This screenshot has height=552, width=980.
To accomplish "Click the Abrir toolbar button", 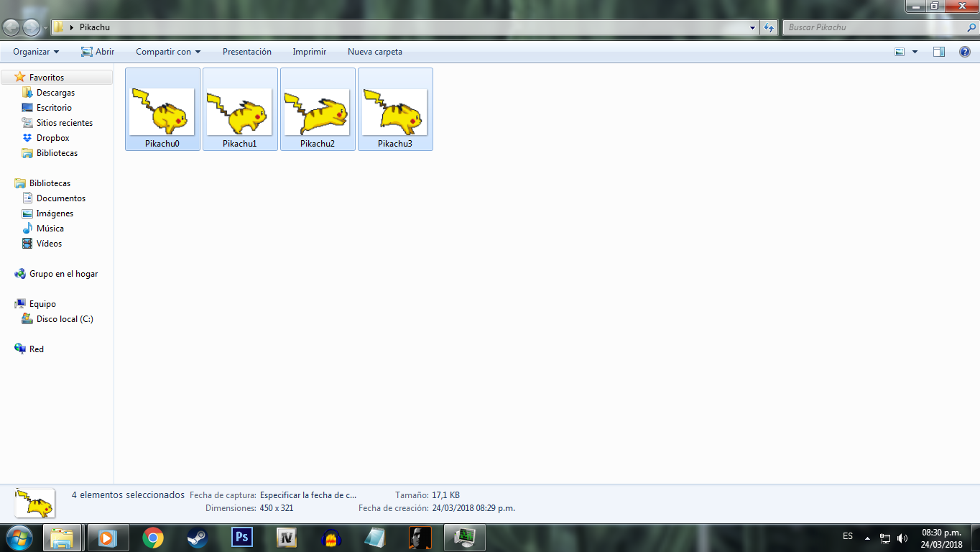I will (x=98, y=52).
